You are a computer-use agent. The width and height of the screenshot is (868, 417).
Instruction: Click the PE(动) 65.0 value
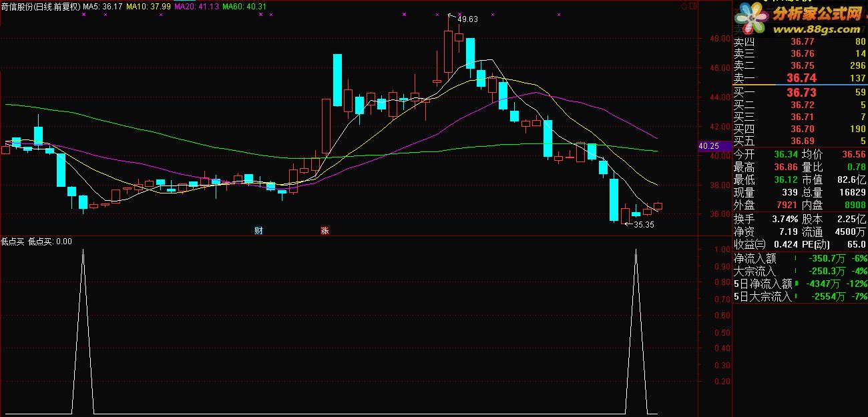(x=833, y=244)
